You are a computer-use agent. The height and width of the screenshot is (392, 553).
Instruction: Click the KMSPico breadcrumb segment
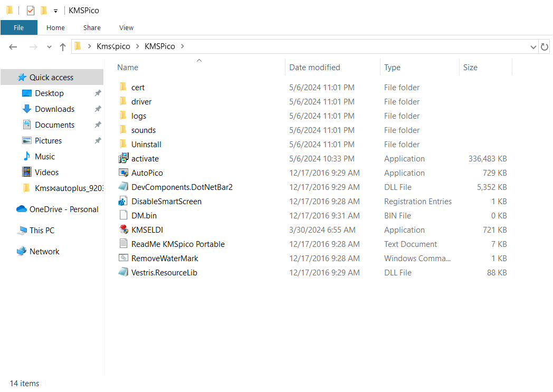[160, 46]
